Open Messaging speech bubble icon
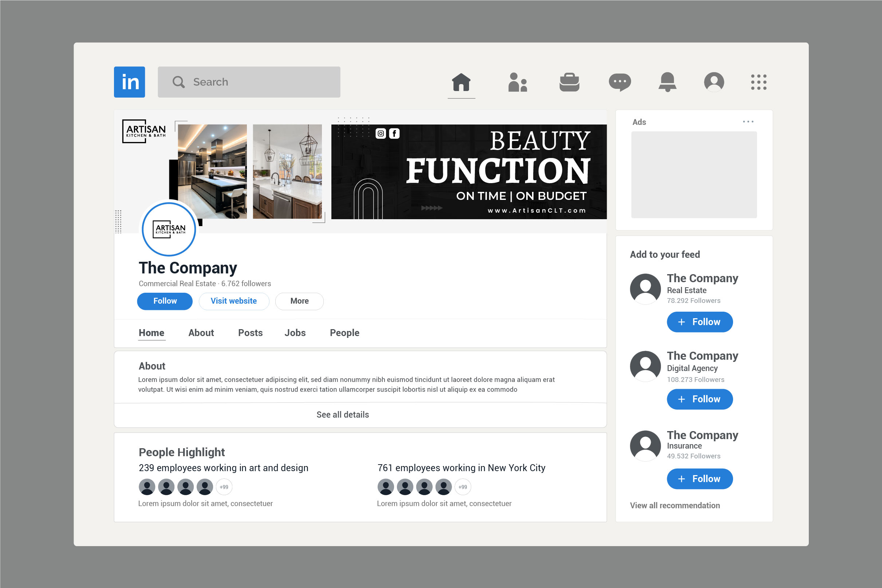 (x=619, y=82)
